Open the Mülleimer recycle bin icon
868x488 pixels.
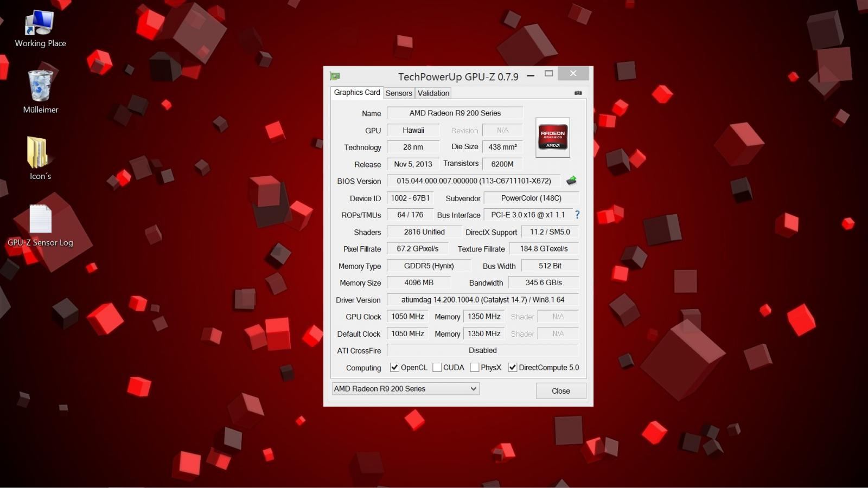40,92
